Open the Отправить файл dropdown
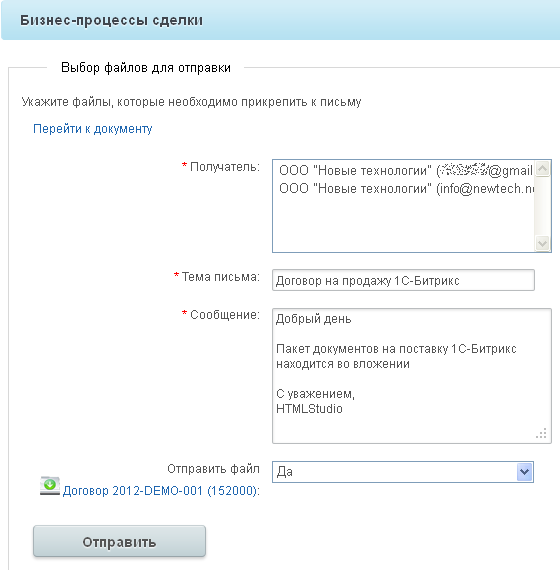 [x=403, y=472]
